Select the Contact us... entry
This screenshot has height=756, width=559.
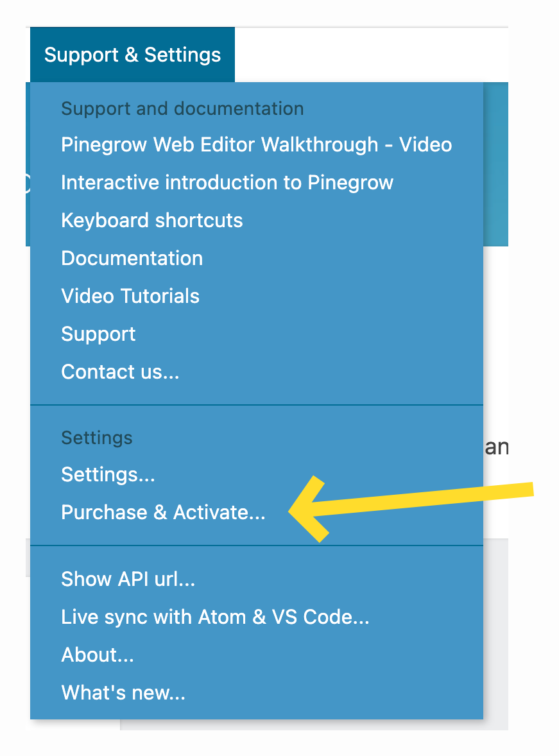(x=120, y=372)
